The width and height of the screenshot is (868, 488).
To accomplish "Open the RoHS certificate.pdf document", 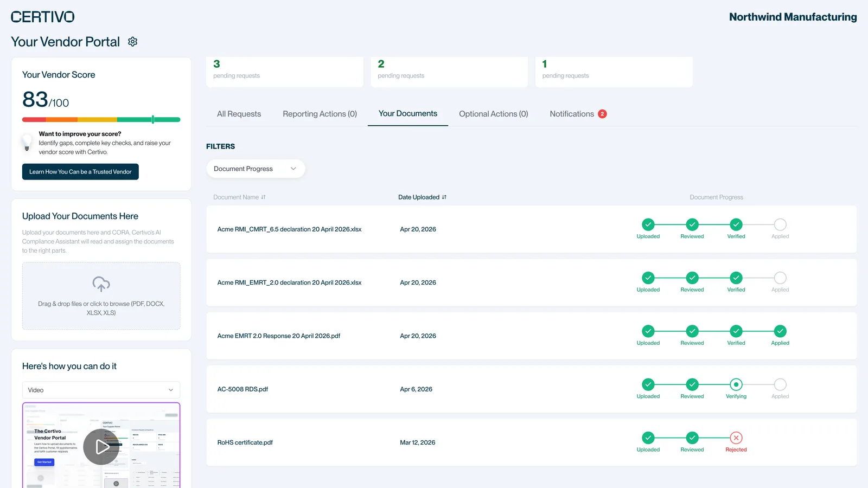I will point(245,442).
